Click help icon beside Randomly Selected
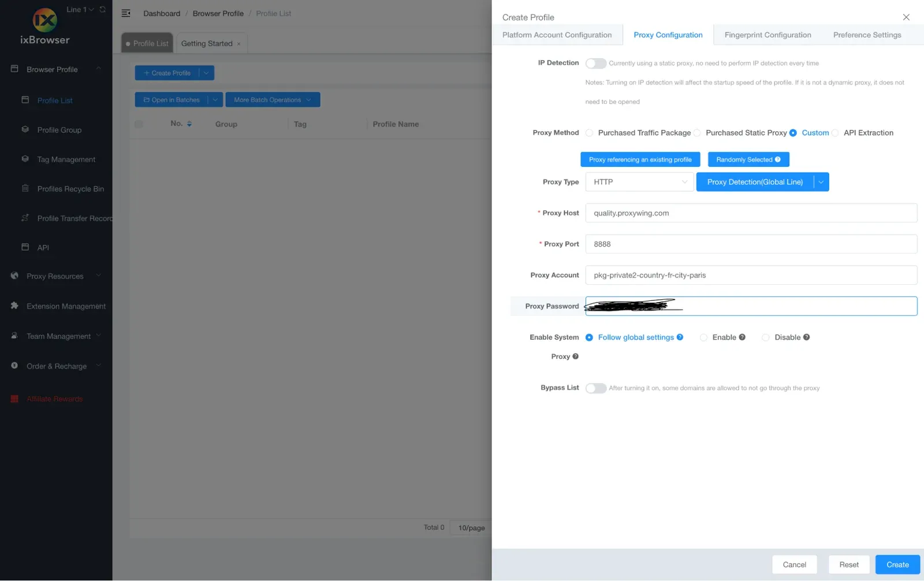924x581 pixels. 778,159
